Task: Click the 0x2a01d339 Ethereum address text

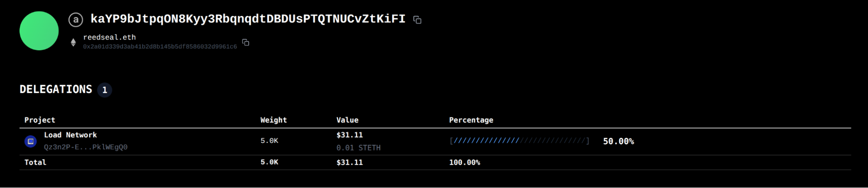Action: (x=160, y=47)
